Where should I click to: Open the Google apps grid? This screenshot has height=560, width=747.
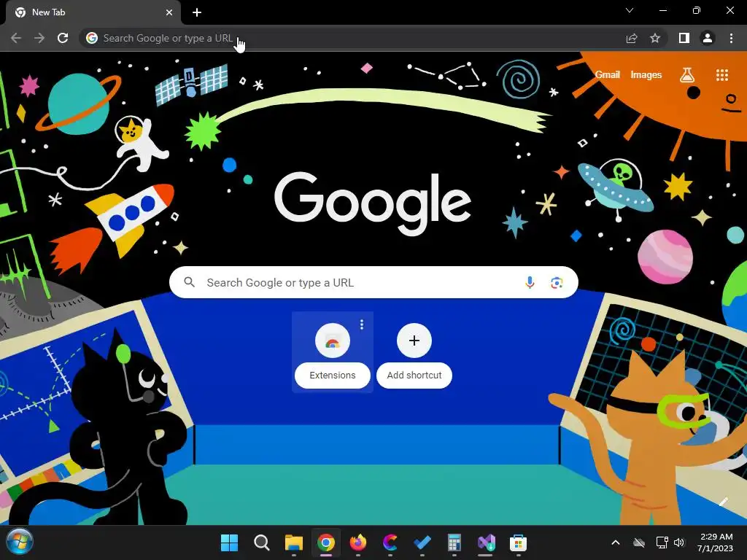click(x=722, y=75)
